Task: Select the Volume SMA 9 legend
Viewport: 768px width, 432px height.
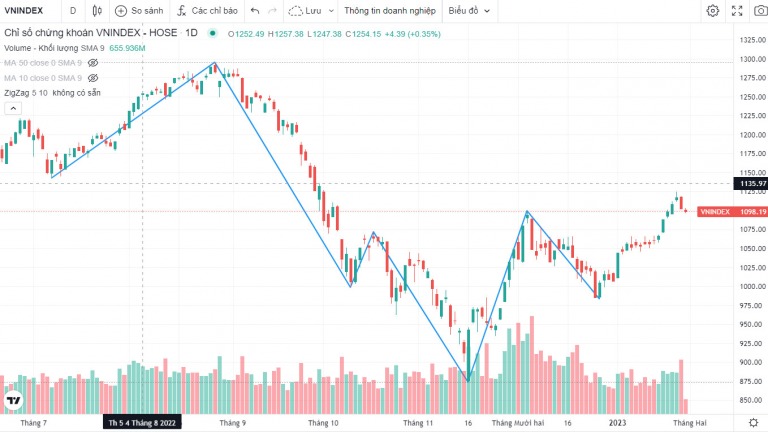Action: point(54,48)
